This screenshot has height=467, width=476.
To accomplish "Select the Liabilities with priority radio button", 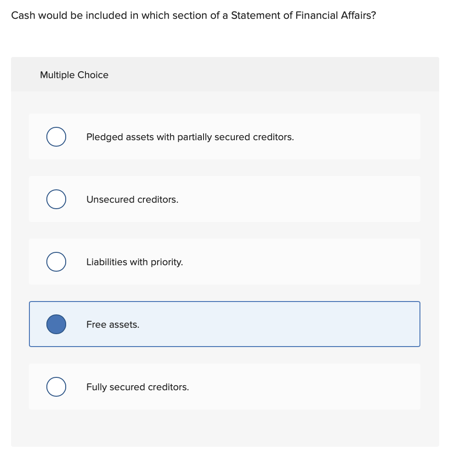I will pyautogui.click(x=56, y=262).
